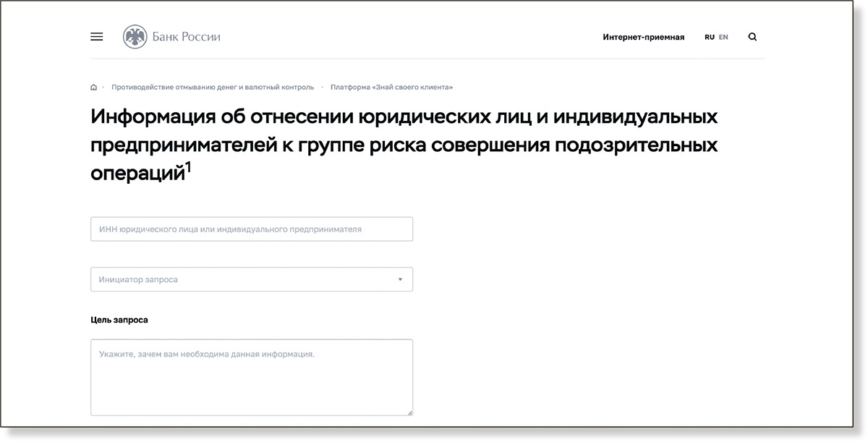Click resize handle of the purpose textarea
The width and height of the screenshot is (868, 442).
point(409,412)
